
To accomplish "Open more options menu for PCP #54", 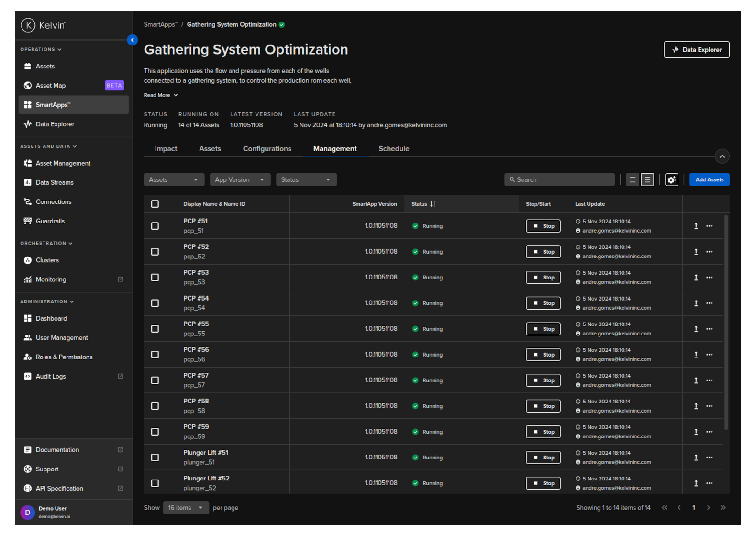I will [709, 303].
